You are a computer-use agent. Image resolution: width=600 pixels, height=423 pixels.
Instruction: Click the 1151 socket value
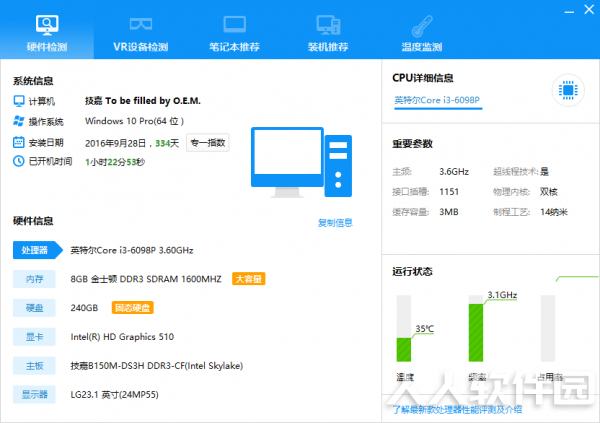click(449, 192)
